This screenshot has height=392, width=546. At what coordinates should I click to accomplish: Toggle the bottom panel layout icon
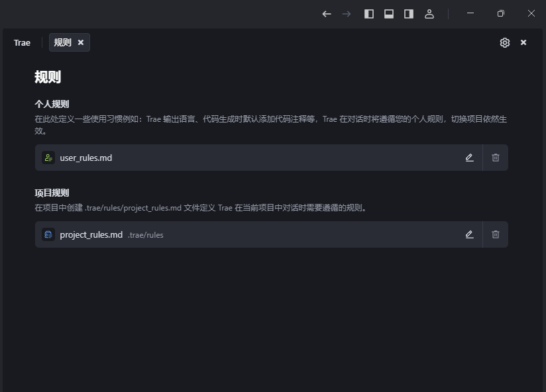point(388,14)
